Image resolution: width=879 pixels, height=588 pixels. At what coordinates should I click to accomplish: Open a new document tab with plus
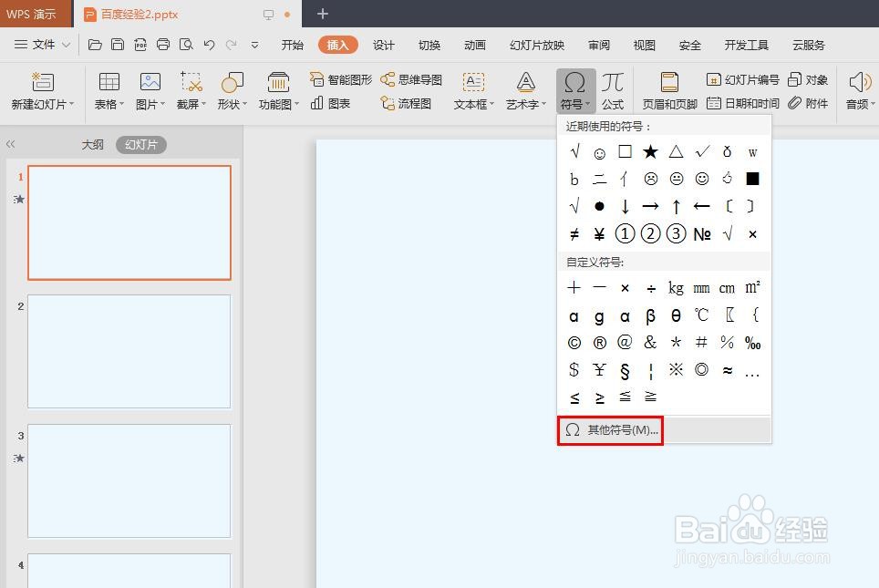pyautogui.click(x=323, y=14)
